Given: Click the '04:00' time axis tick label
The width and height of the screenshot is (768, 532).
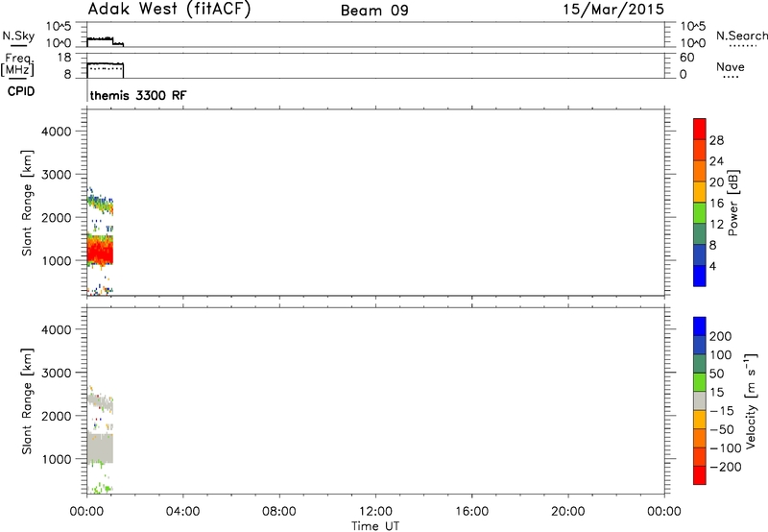Looking at the screenshot, I should coord(182,512).
